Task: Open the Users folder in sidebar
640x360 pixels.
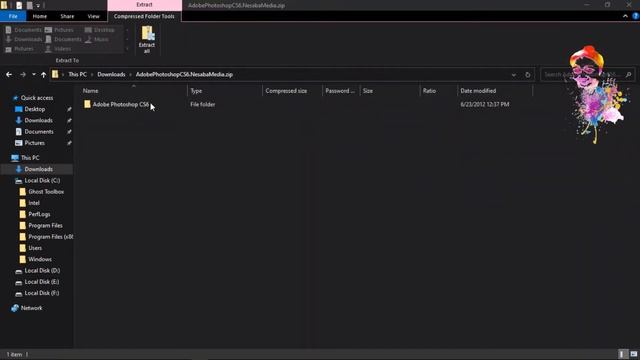Action: [x=35, y=248]
